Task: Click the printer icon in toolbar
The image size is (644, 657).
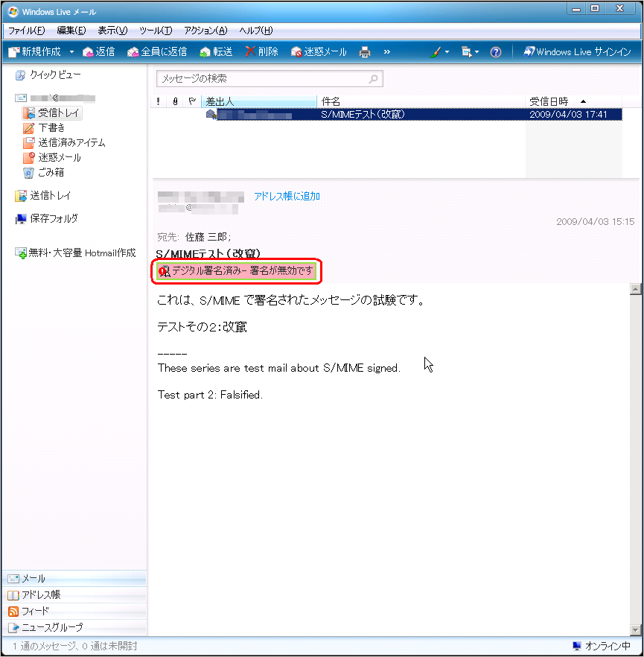Action: [365, 52]
